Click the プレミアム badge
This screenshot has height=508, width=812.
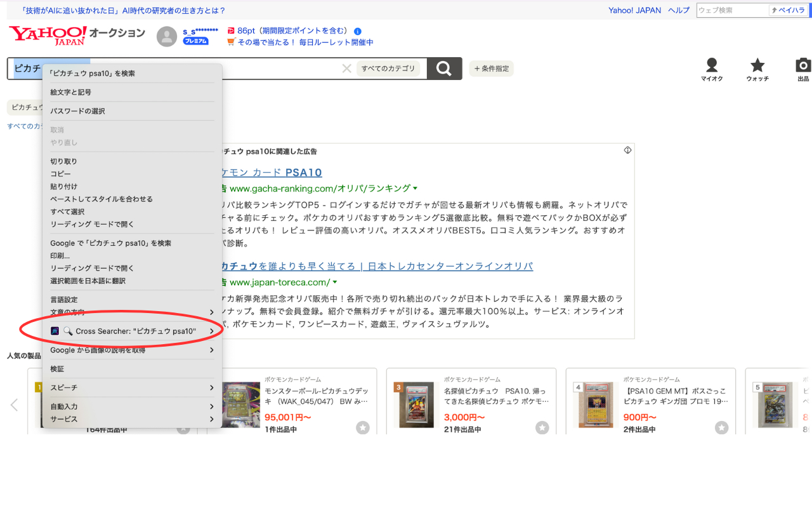pyautogui.click(x=195, y=41)
